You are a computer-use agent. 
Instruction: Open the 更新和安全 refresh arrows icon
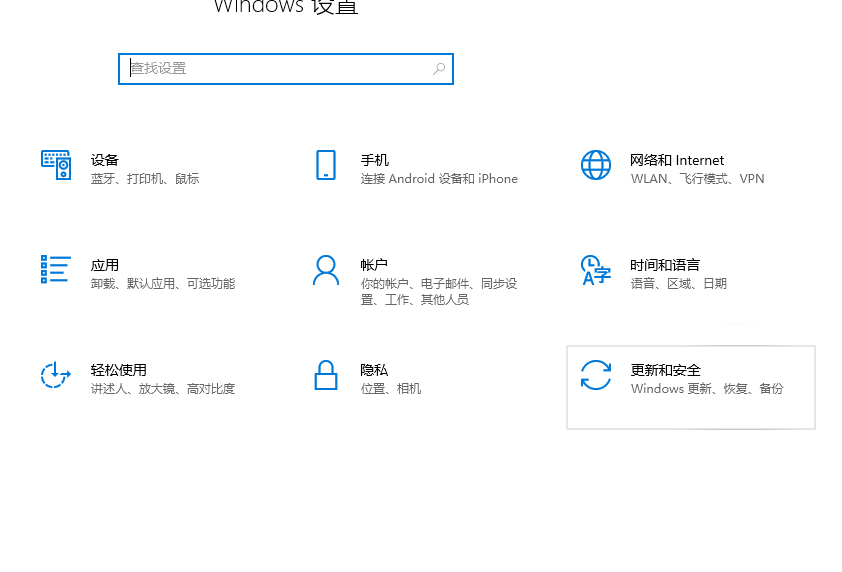(x=596, y=375)
